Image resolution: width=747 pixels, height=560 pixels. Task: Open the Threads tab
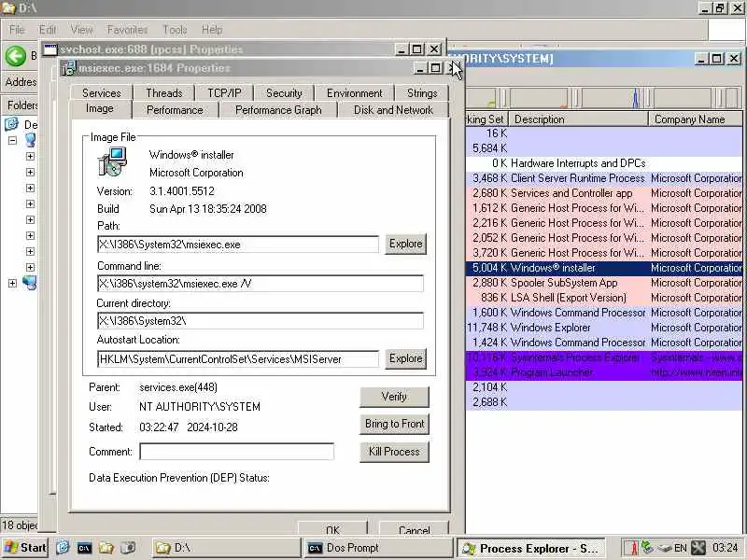[x=164, y=92]
